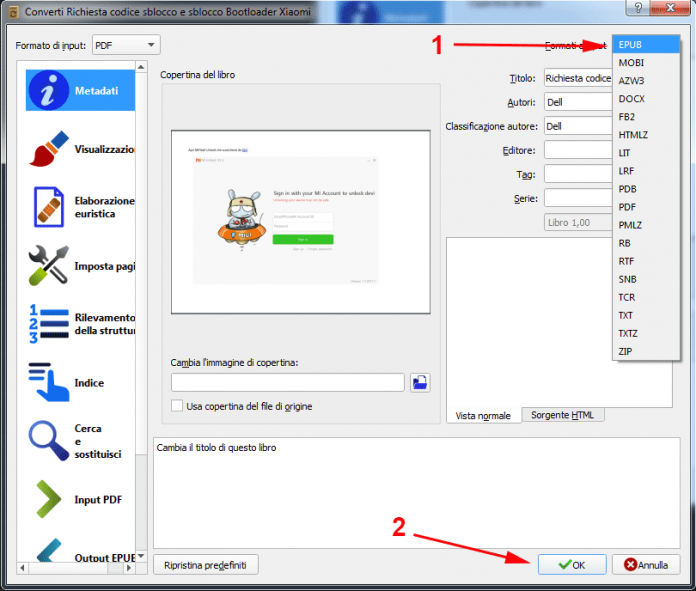This screenshot has width=696, height=591.
Task: Select LRF output format
Action: click(646, 171)
